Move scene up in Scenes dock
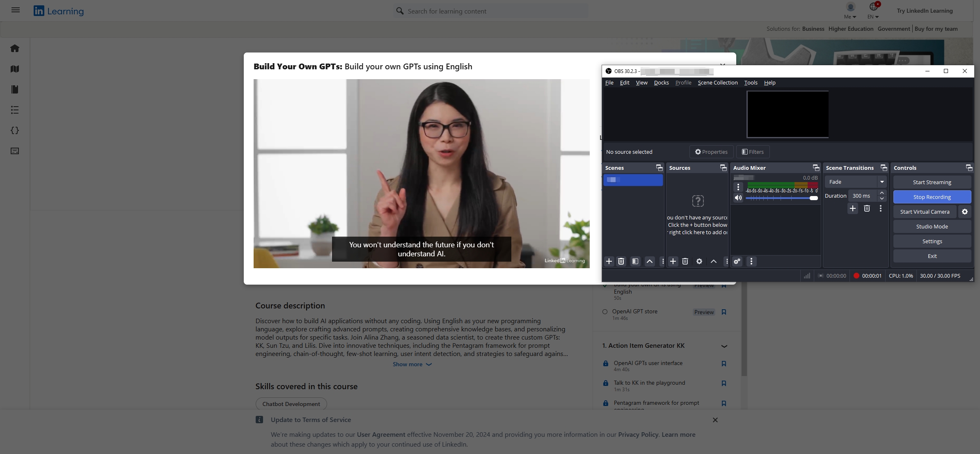The image size is (980, 454). click(x=650, y=261)
